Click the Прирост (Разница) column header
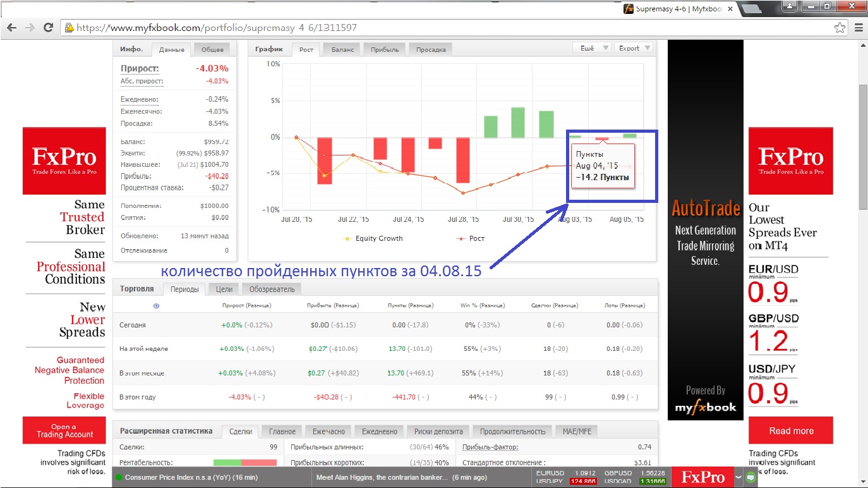Image resolution: width=868 pixels, height=488 pixels. pos(246,305)
